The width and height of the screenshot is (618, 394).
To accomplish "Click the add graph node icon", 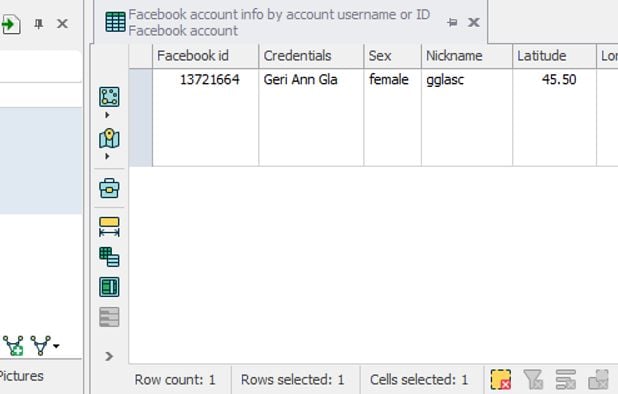I will (13, 346).
